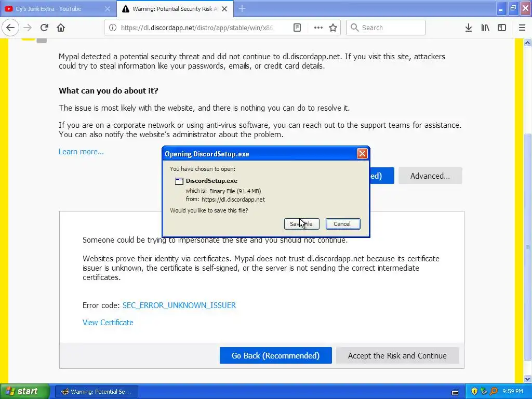
Task: Click Save File in the download dialog
Action: coord(302,224)
